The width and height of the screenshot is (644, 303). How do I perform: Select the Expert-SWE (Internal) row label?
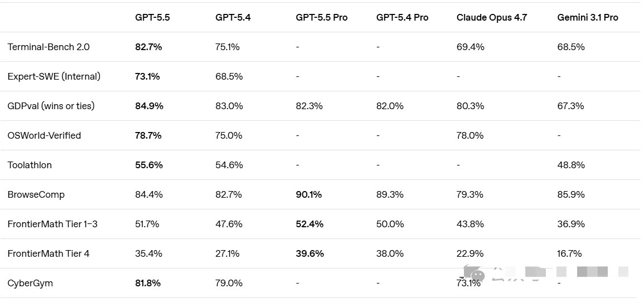coord(54,77)
